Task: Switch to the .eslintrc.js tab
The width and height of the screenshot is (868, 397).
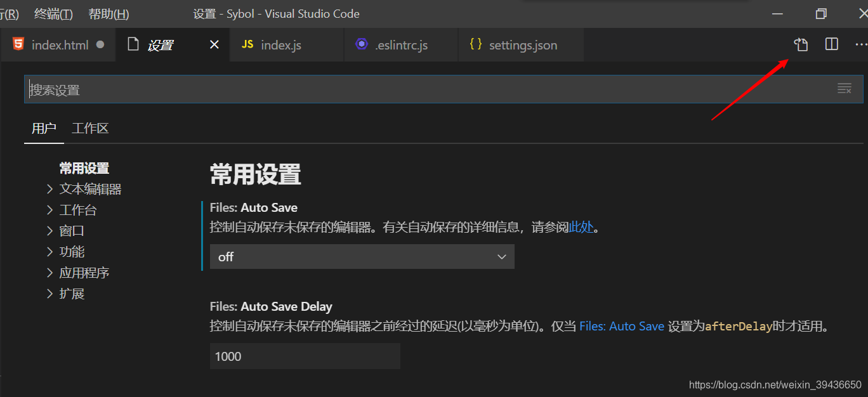Action: coord(401,44)
